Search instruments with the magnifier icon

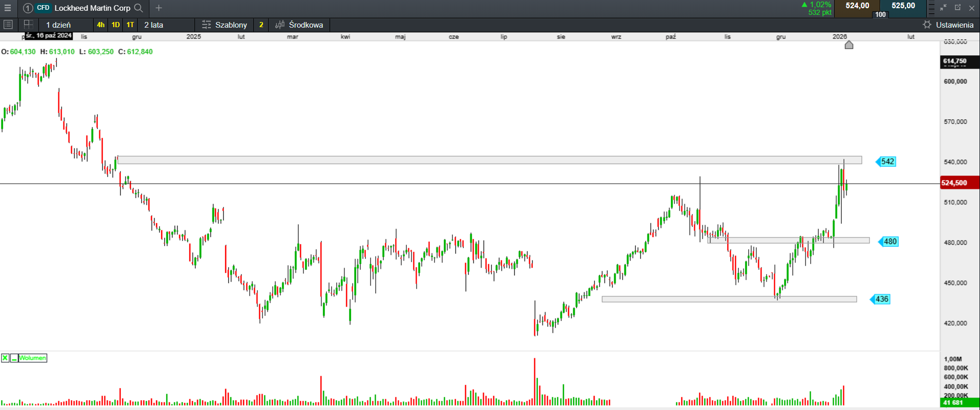[139, 8]
